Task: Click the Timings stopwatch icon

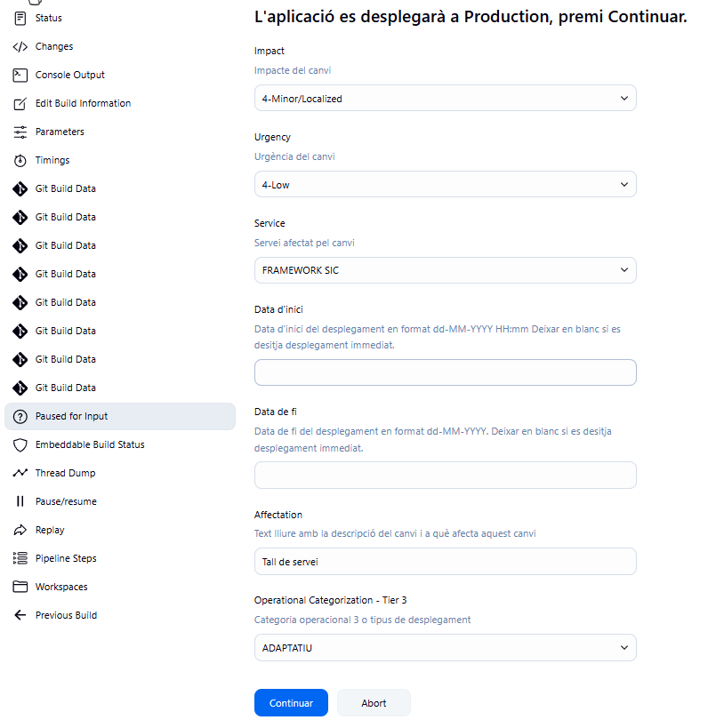Action: (x=20, y=160)
